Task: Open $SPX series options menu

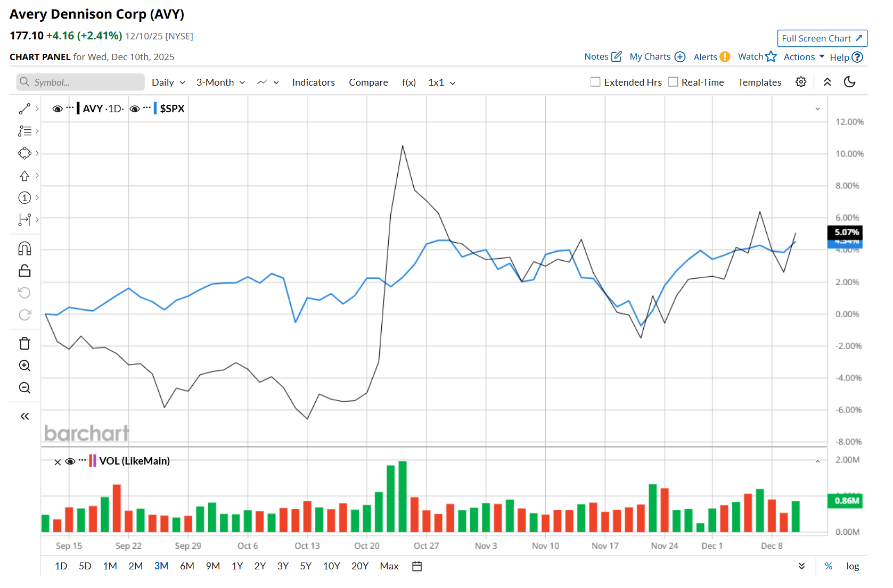Action: point(147,108)
